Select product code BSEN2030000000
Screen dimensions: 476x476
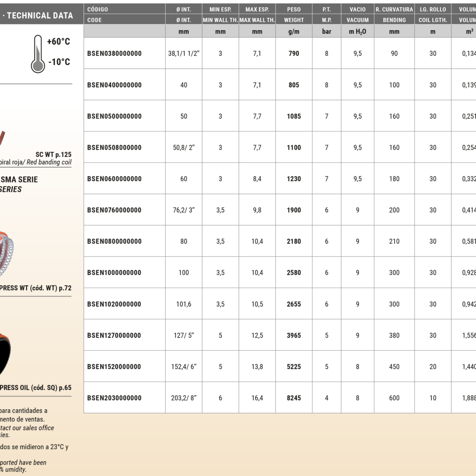[x=114, y=398]
